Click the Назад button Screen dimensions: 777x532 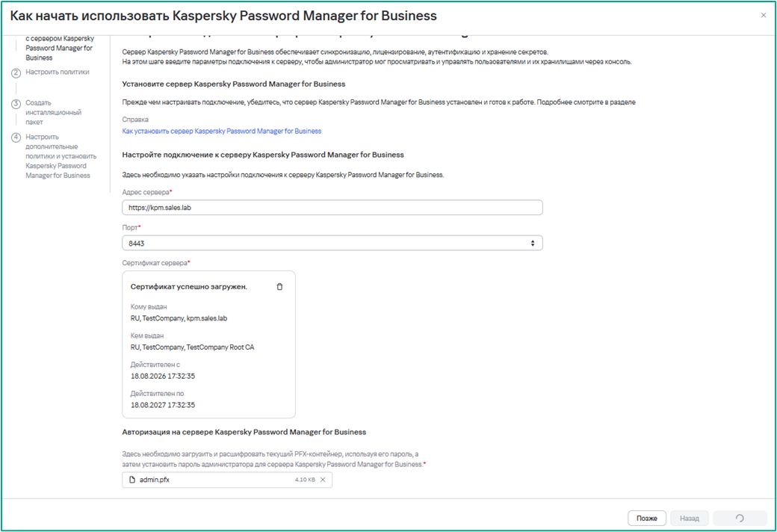click(690, 518)
